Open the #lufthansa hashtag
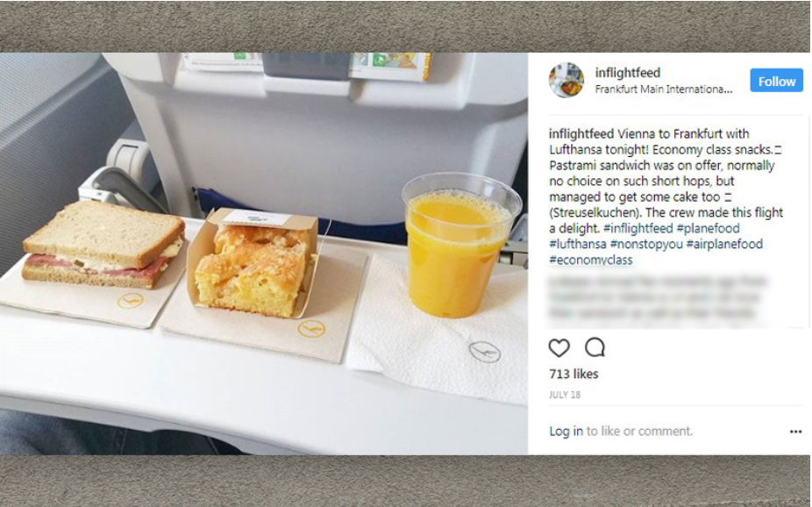 click(x=577, y=244)
